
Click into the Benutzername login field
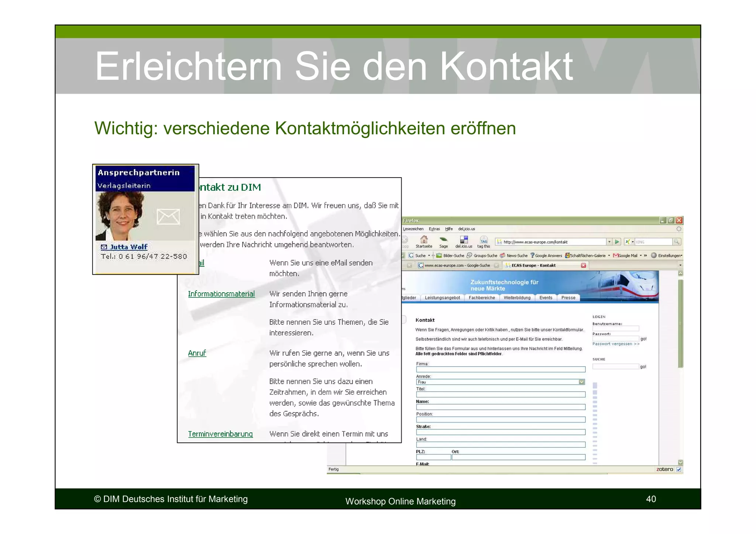[x=616, y=328]
